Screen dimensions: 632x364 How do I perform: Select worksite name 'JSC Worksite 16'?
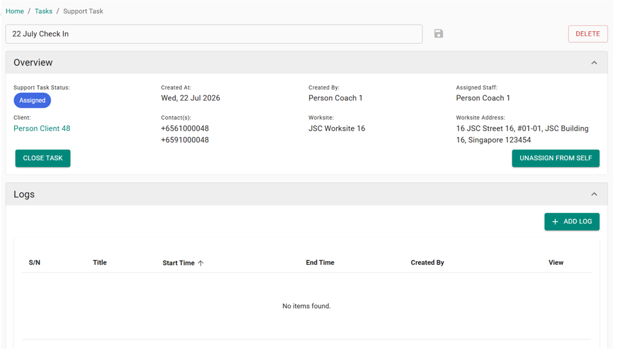pyautogui.click(x=337, y=128)
